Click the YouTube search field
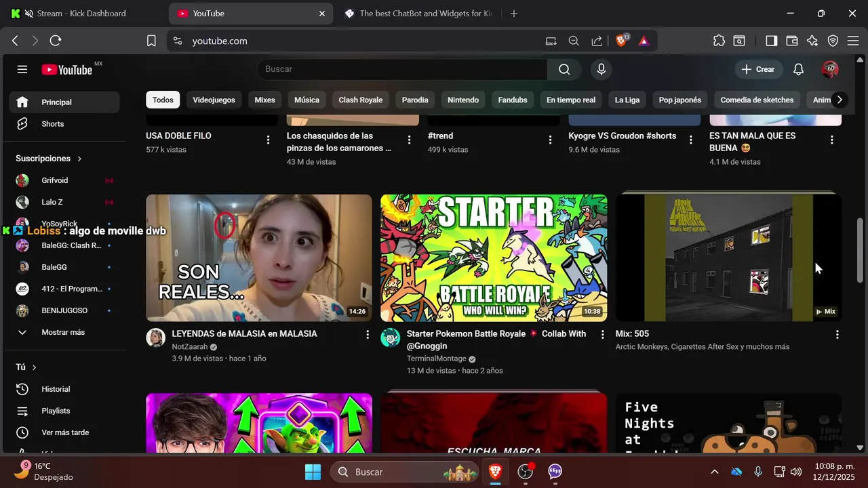Image resolution: width=868 pixels, height=488 pixels. pyautogui.click(x=401, y=69)
